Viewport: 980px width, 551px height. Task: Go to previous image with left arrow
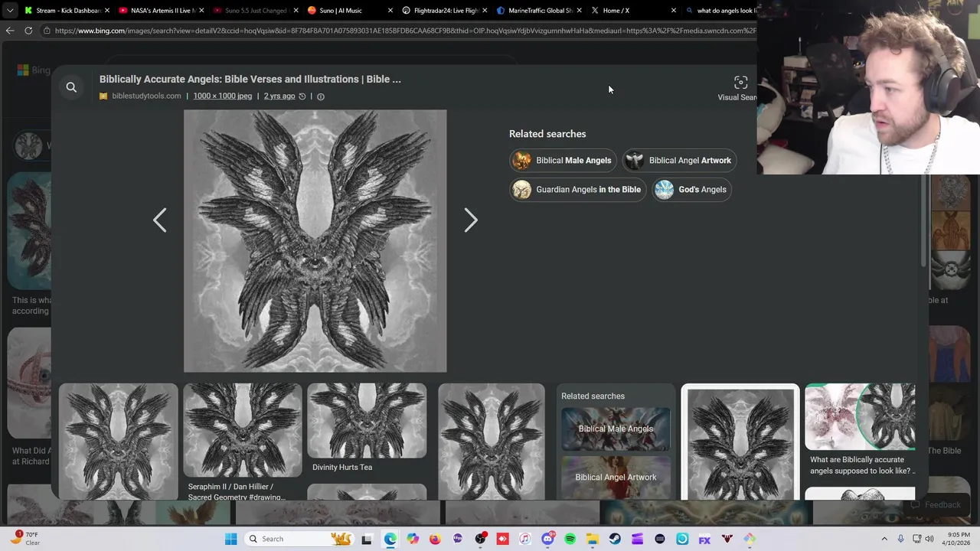point(159,220)
